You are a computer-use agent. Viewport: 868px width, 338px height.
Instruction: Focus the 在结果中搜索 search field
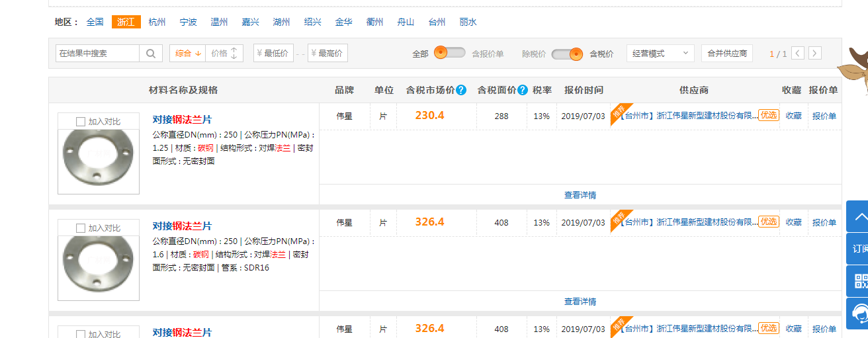pyautogui.click(x=98, y=54)
